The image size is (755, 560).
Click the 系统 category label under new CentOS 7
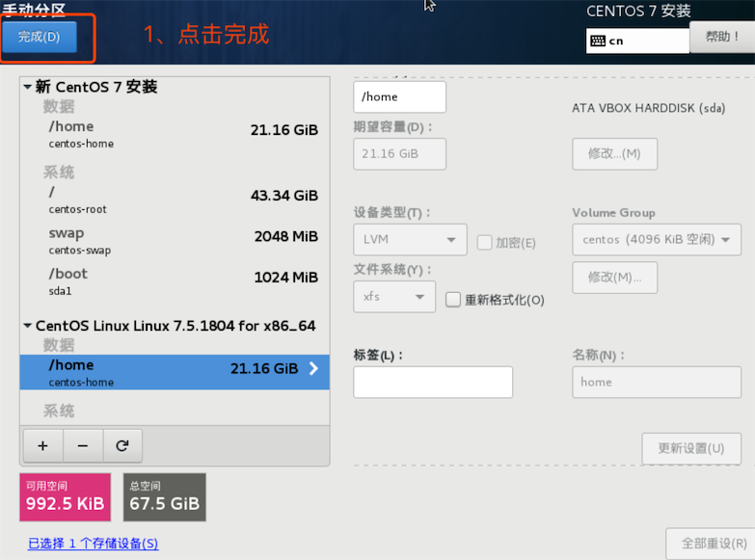point(59,173)
